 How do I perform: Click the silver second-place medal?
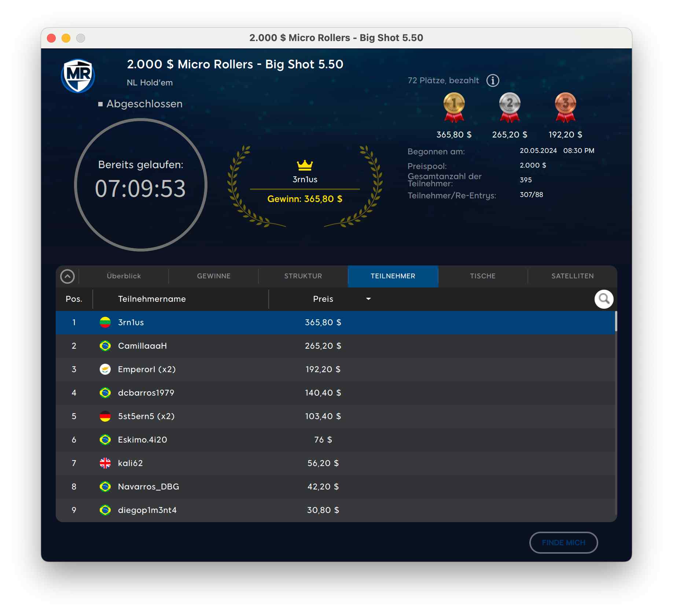[510, 107]
